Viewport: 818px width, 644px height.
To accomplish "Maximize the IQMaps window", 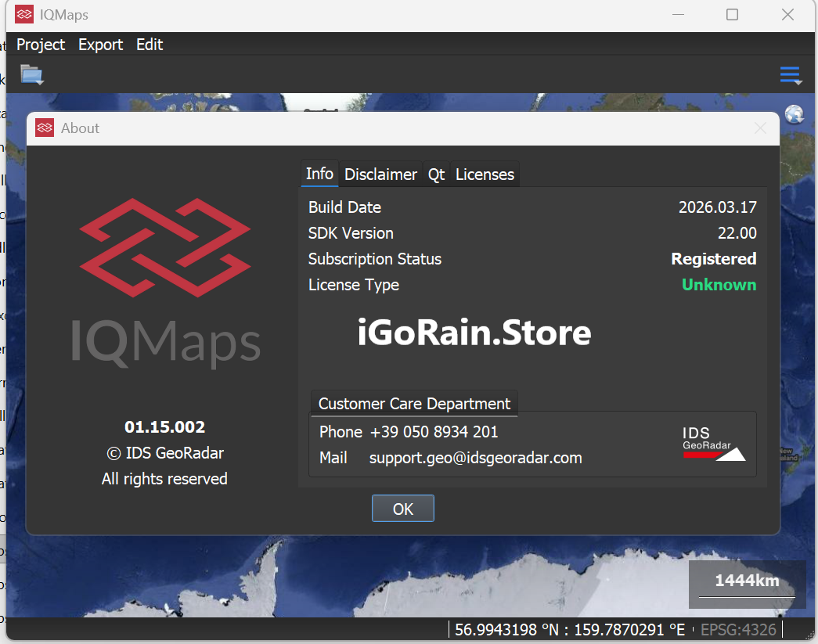I will [733, 15].
